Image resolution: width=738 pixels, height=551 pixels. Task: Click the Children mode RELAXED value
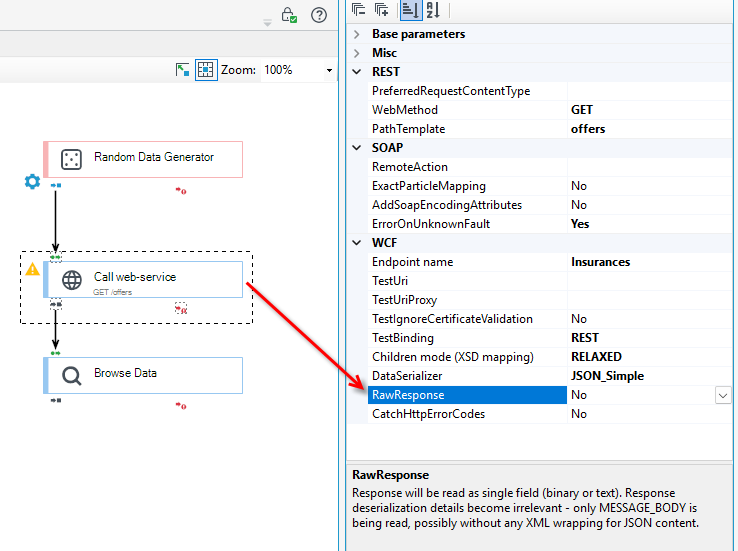coord(596,357)
